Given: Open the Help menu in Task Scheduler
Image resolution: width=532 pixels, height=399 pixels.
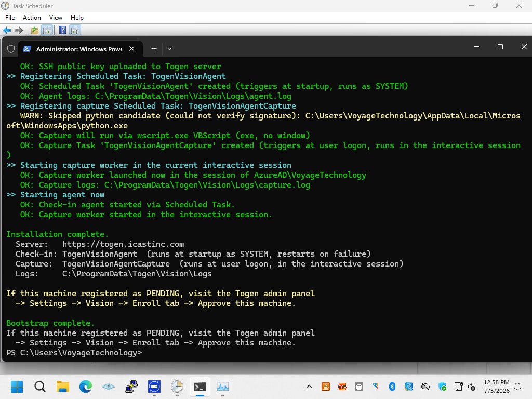Looking at the screenshot, I should tap(77, 18).
